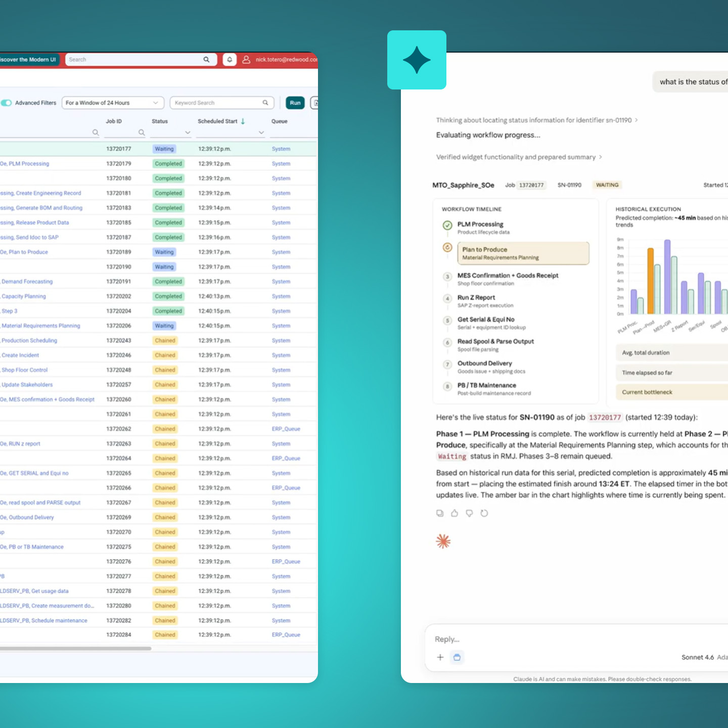Click the retry icon under the response
This screenshot has width=728, height=728.
[x=484, y=513]
